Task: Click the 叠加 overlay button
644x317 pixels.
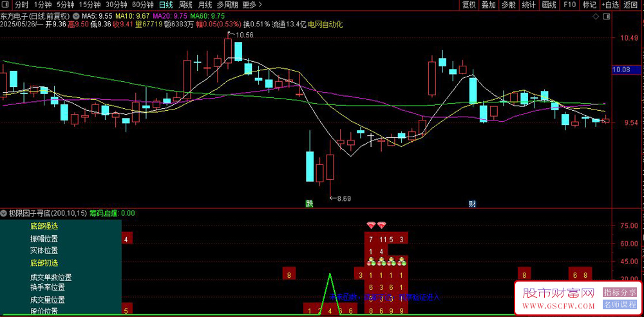Action: tap(489, 5)
